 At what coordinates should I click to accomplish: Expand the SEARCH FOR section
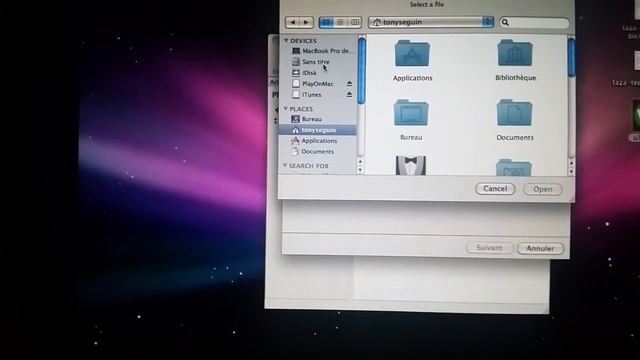[285, 165]
